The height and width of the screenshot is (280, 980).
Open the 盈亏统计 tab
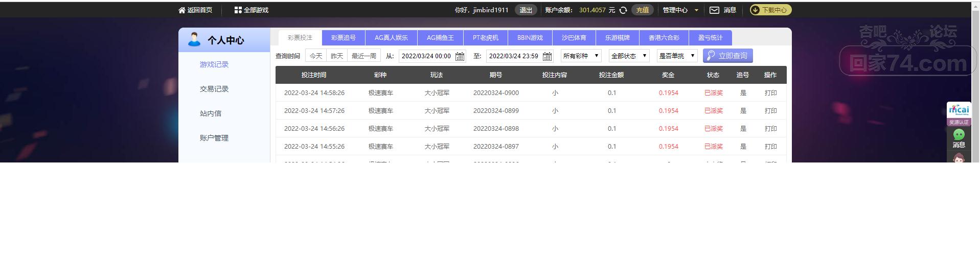click(x=711, y=38)
